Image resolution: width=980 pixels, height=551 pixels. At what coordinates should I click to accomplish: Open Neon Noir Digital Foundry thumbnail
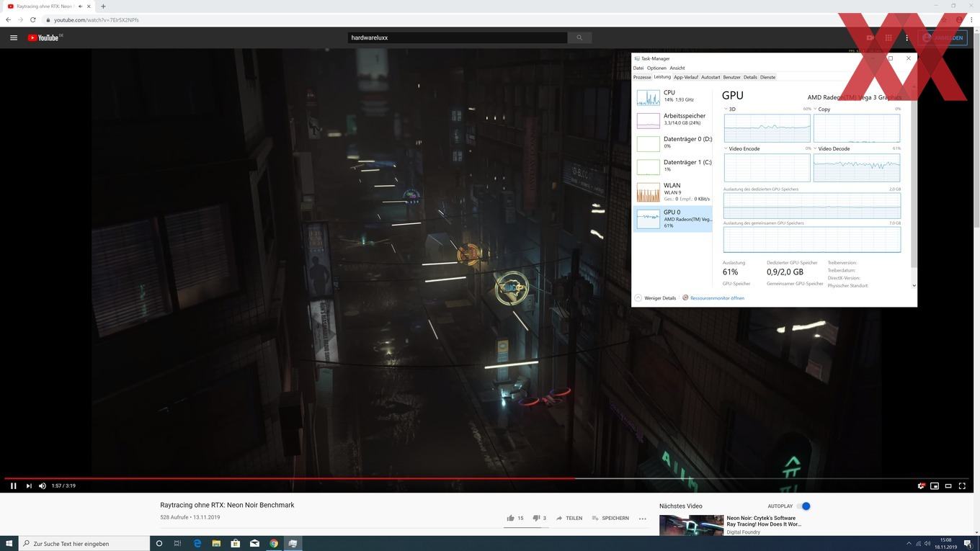click(691, 525)
